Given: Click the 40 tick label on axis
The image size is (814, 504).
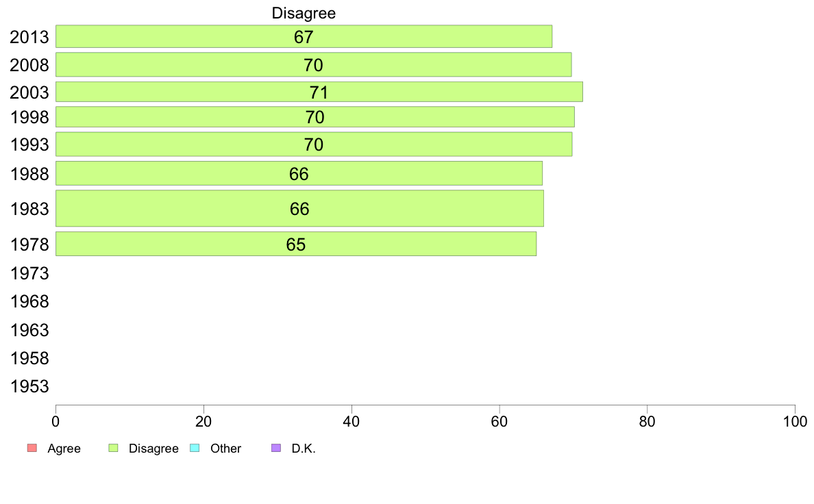Looking at the screenshot, I should (x=351, y=421).
